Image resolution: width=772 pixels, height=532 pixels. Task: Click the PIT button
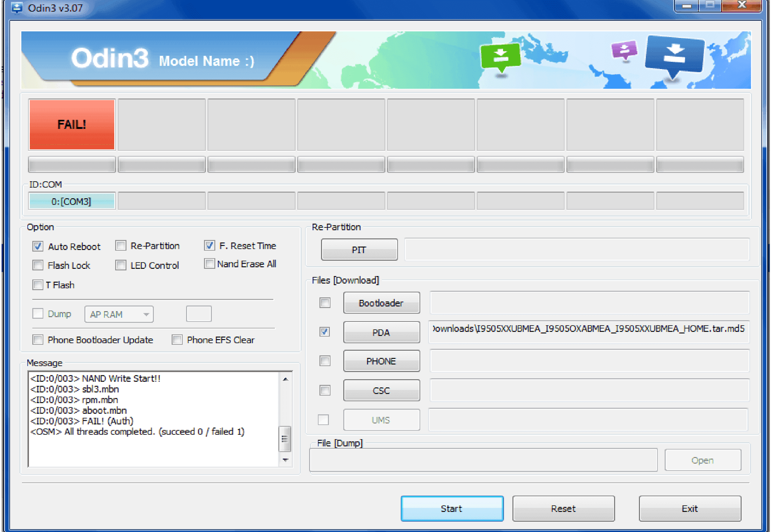point(359,250)
